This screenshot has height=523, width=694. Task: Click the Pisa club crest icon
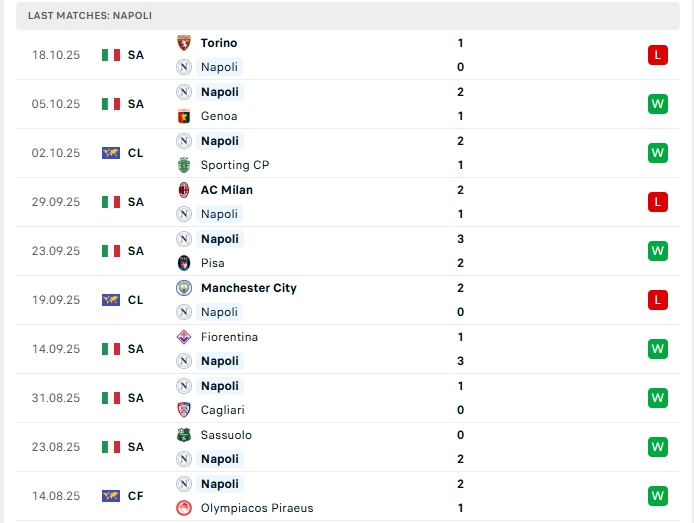click(x=184, y=263)
